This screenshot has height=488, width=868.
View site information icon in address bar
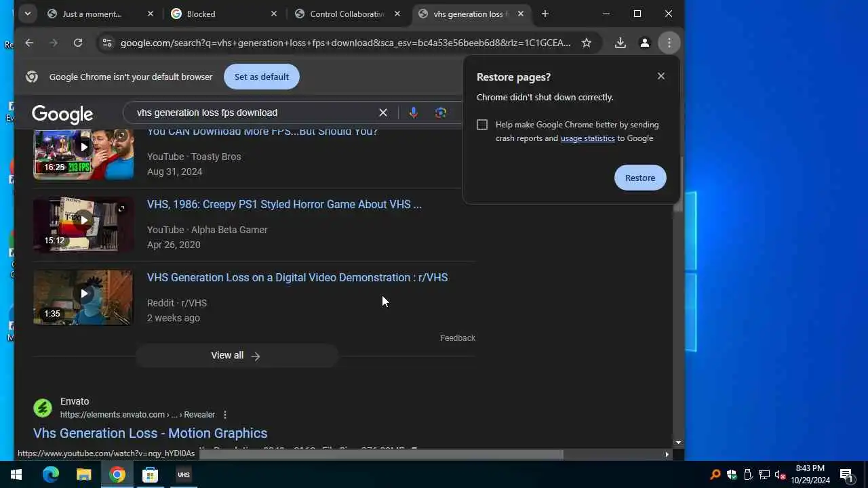click(106, 43)
